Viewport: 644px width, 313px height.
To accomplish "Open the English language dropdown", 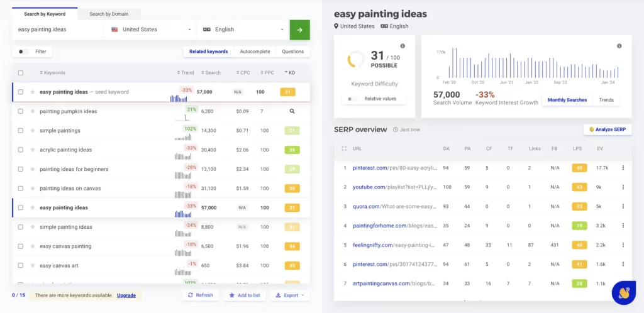I will coord(243,30).
